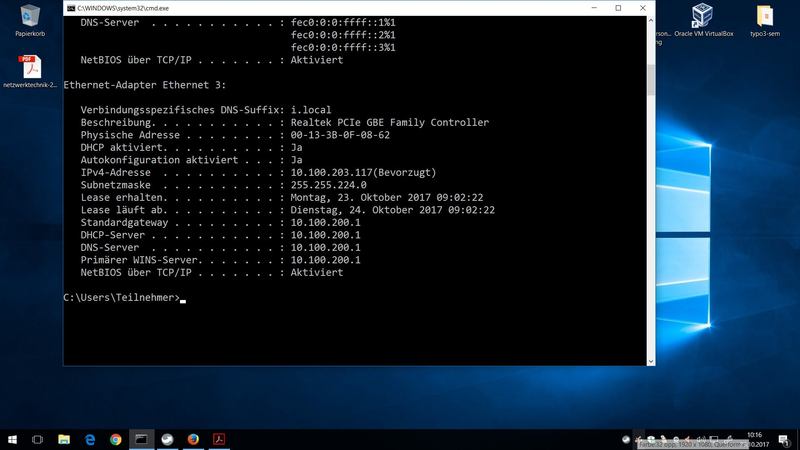Click DNS server address fec0:0:0:ffff::2%1

[343, 35]
